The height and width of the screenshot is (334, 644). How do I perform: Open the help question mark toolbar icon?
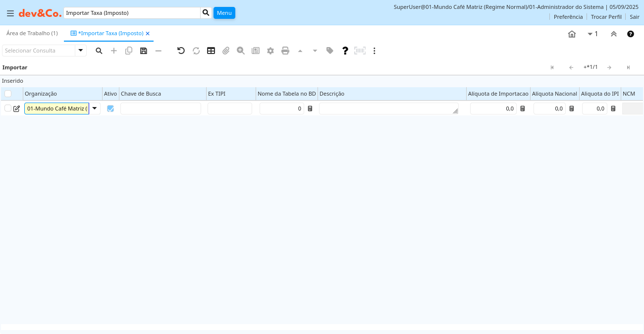point(345,51)
